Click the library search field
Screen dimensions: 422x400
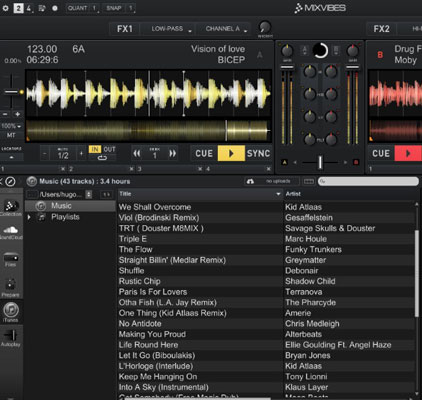click(368, 181)
